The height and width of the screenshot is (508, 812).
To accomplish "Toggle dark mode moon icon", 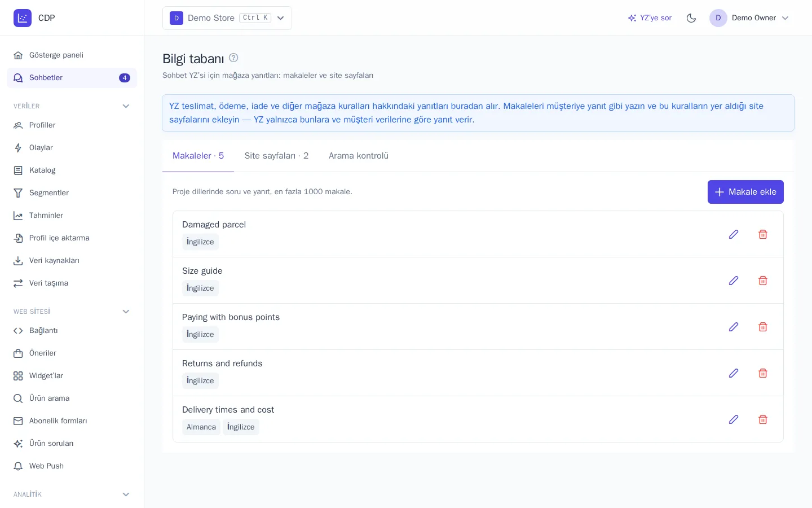I will (691, 18).
